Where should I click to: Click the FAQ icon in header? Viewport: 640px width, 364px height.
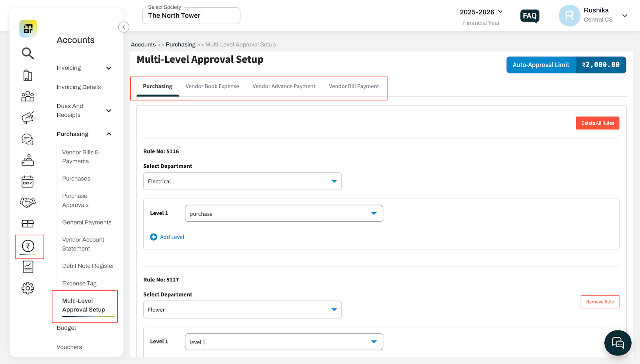[530, 16]
